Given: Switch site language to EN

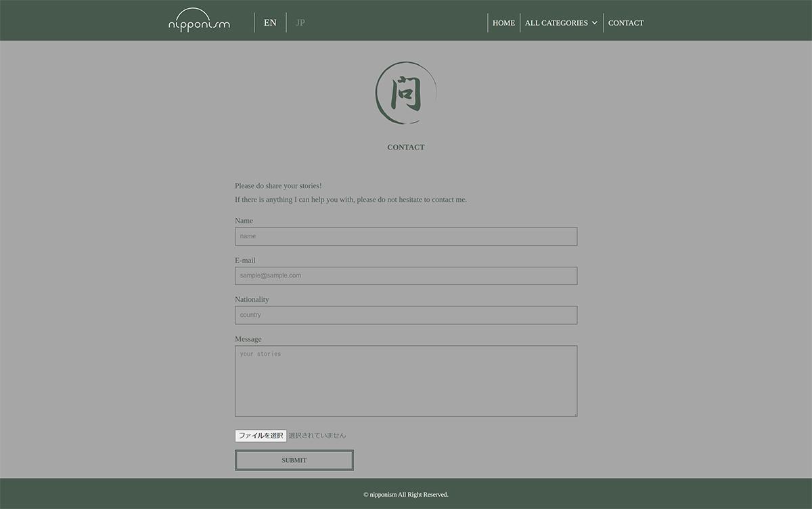Looking at the screenshot, I should [x=270, y=22].
